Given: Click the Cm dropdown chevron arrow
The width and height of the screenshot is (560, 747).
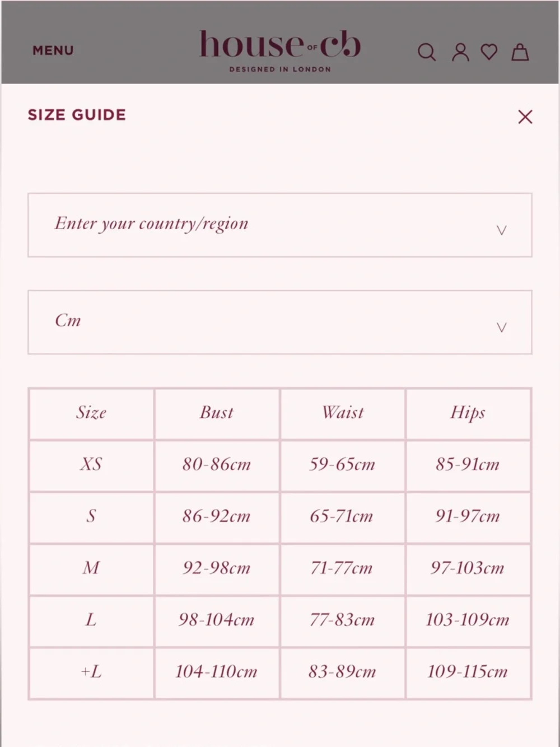Looking at the screenshot, I should click(x=502, y=327).
